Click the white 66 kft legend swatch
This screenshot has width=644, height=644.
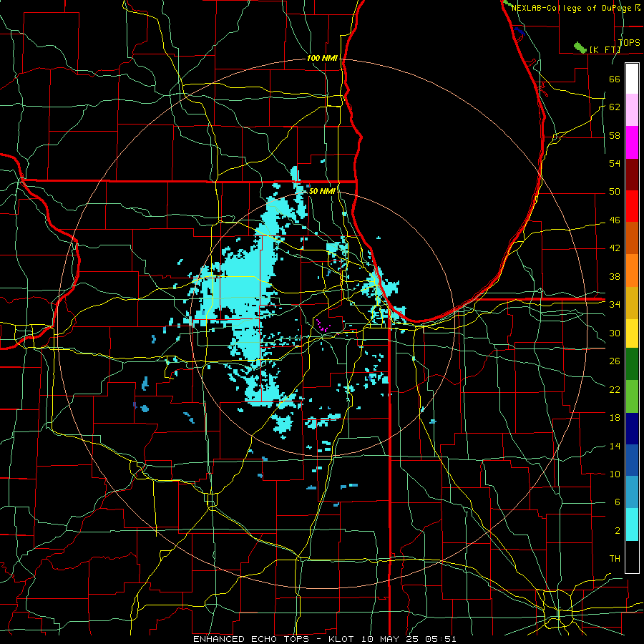click(x=632, y=79)
